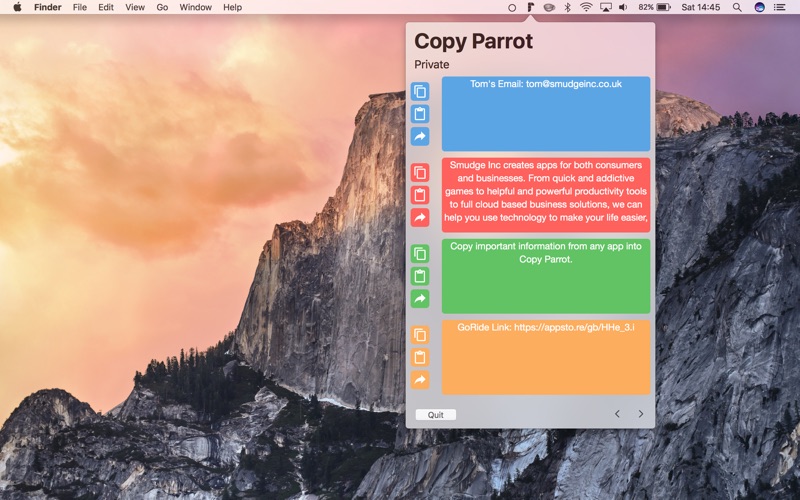Open the View menu
The image size is (800, 500).
point(135,7)
